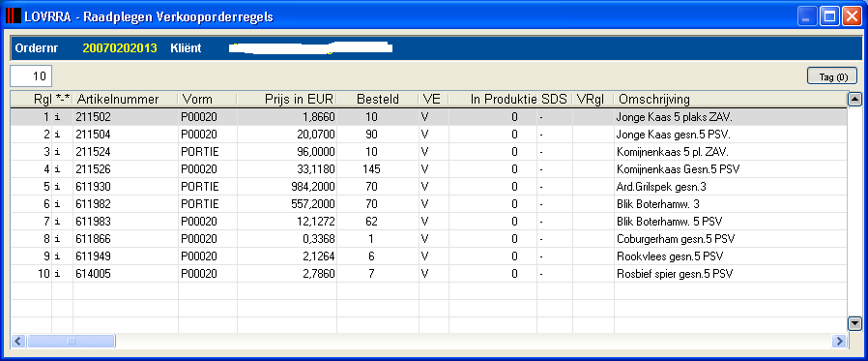Image resolution: width=868 pixels, height=361 pixels.
Task: Click Vorm PORTIE for article 611930
Action: pos(200,187)
